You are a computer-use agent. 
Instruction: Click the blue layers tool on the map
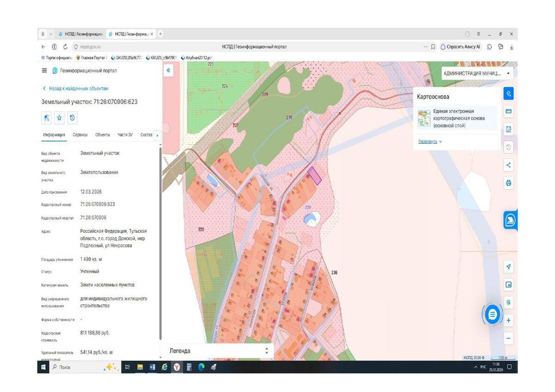click(x=509, y=94)
